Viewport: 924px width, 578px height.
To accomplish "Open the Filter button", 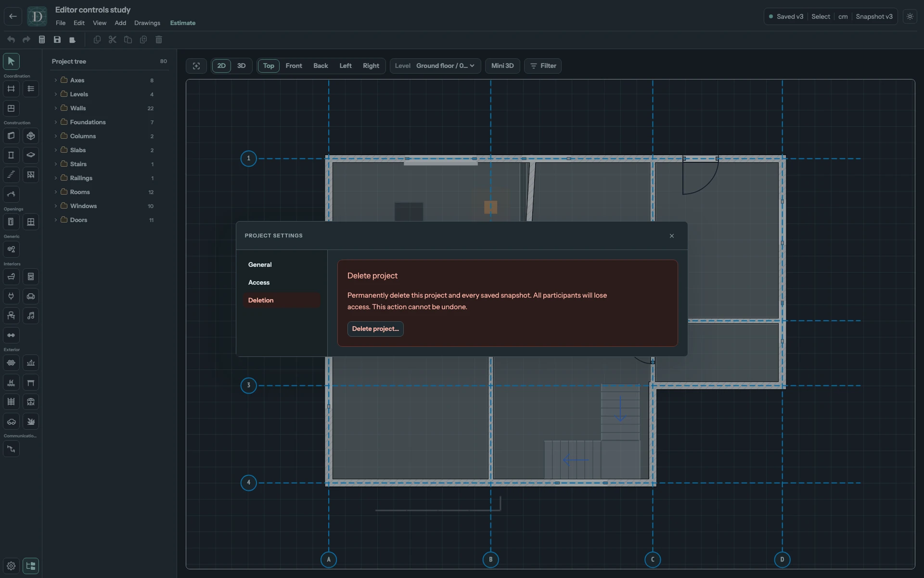I will point(543,66).
